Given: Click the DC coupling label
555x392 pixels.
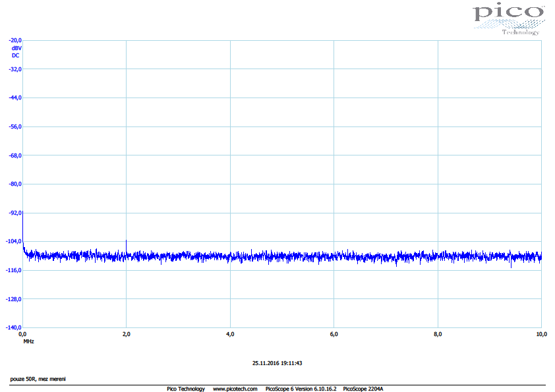Looking at the screenshot, I should [x=16, y=55].
